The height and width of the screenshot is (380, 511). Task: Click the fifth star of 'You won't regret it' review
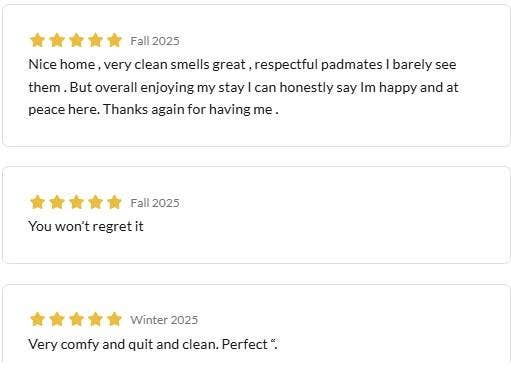115,202
